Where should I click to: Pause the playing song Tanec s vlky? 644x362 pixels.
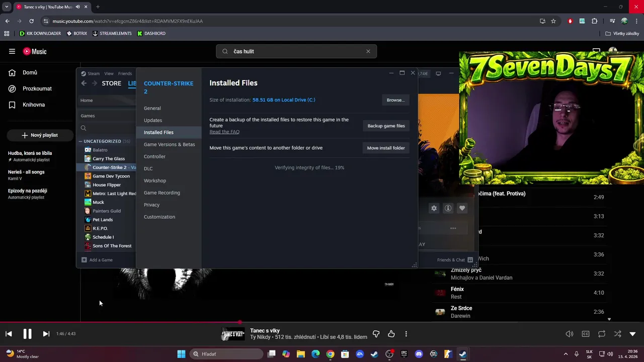click(x=27, y=334)
